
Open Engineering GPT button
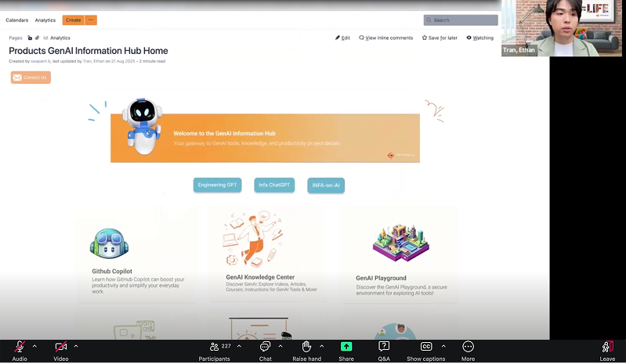(x=217, y=185)
